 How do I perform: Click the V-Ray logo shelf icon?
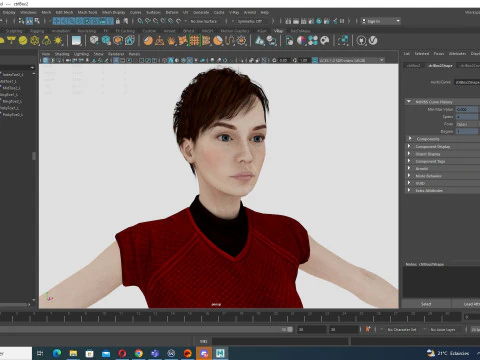[x=373, y=41]
